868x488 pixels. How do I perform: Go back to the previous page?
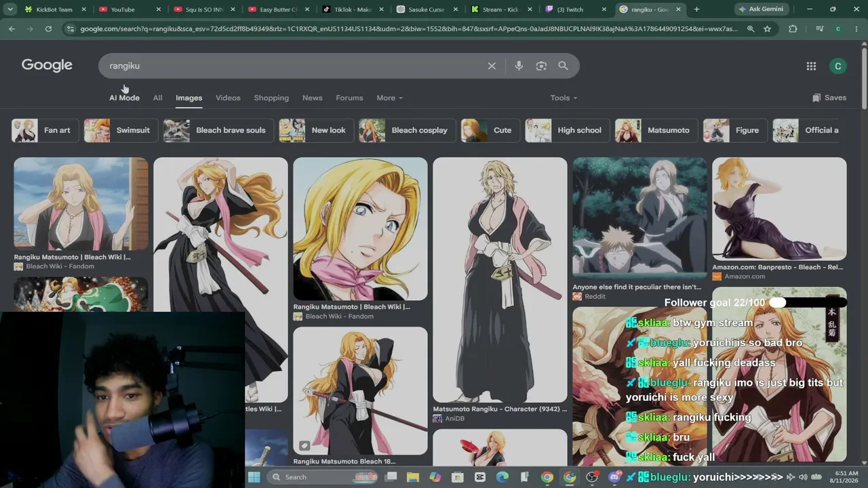pyautogui.click(x=12, y=29)
